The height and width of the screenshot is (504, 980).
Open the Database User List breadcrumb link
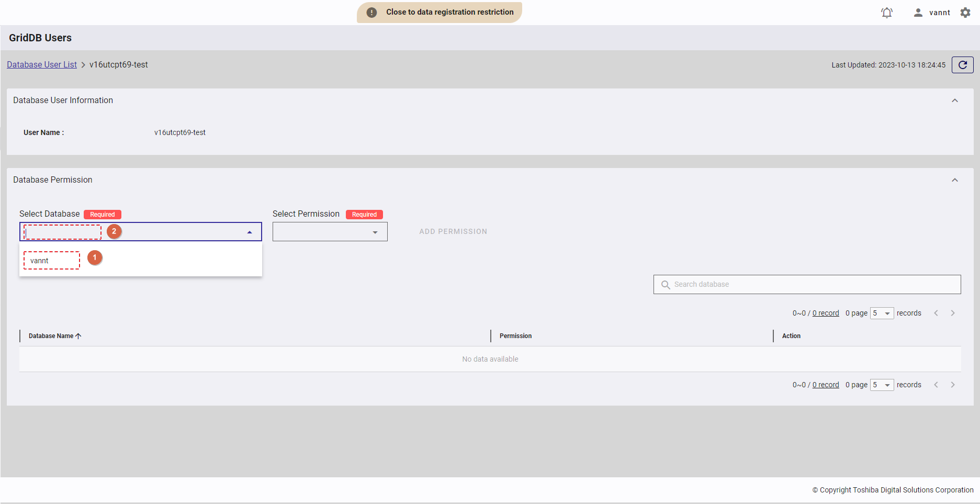tap(42, 65)
